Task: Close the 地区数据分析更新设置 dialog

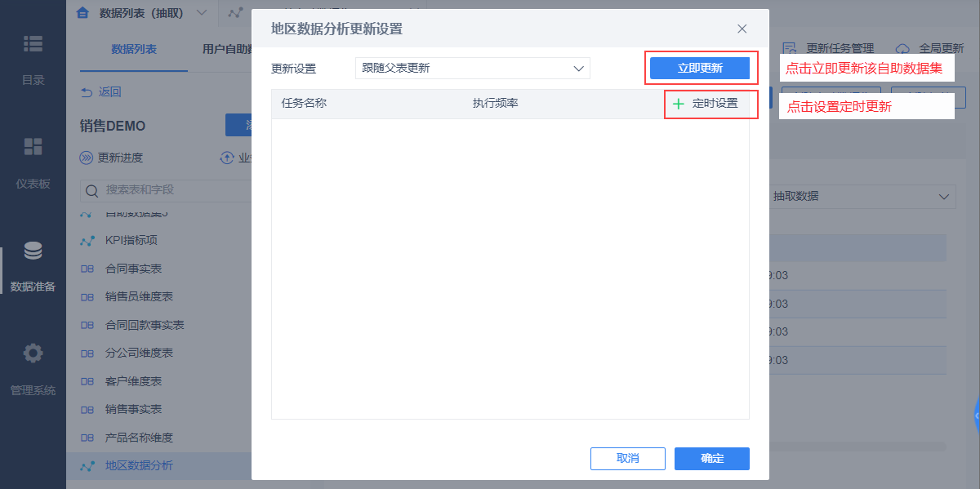Action: click(742, 29)
